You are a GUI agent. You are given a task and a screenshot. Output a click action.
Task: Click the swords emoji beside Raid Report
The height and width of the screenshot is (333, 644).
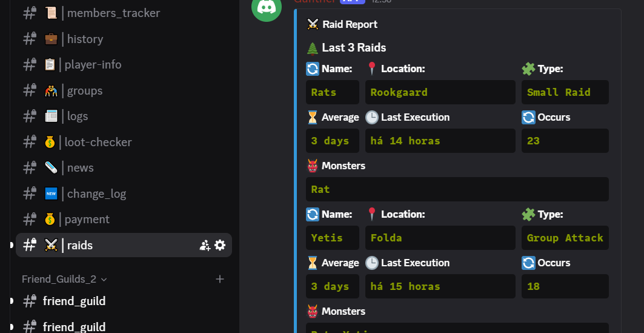tap(313, 24)
